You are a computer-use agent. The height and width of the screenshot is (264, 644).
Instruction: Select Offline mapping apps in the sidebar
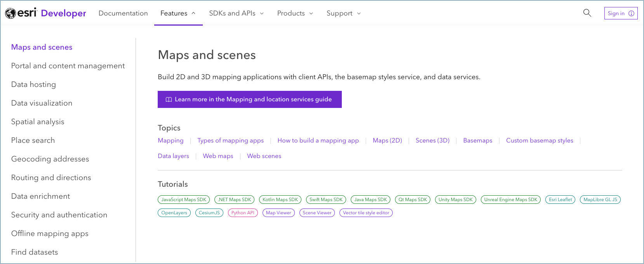(50, 233)
